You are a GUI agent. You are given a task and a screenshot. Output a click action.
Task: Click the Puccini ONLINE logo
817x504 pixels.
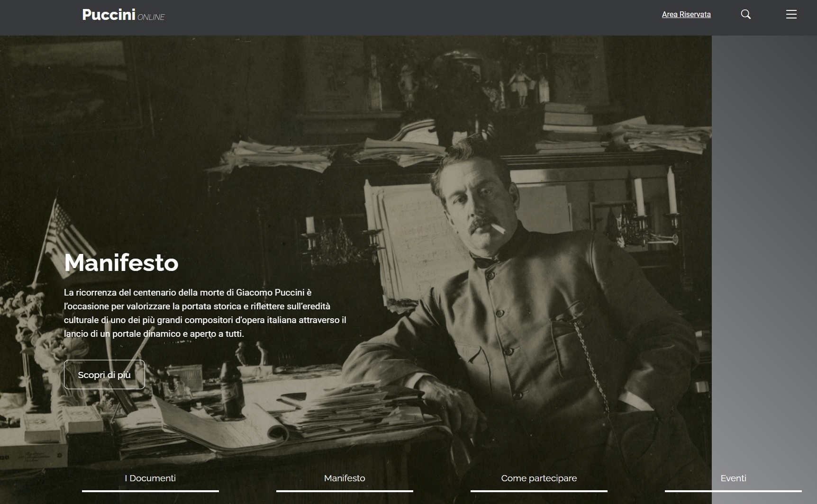(x=123, y=15)
